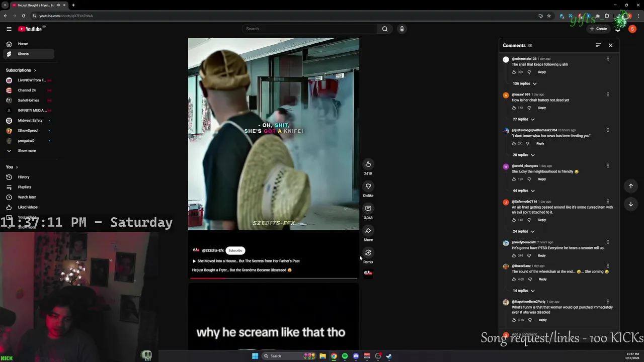Like the @world_changers comment

(x=514, y=179)
